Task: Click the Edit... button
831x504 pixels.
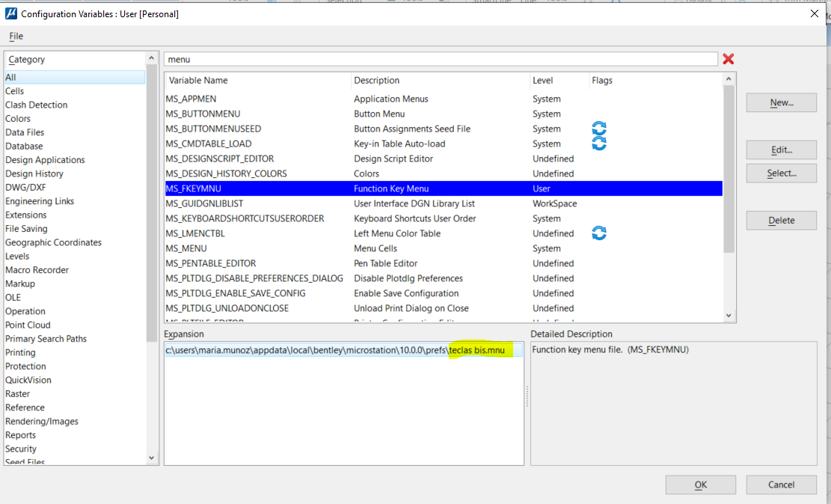Action: point(781,150)
